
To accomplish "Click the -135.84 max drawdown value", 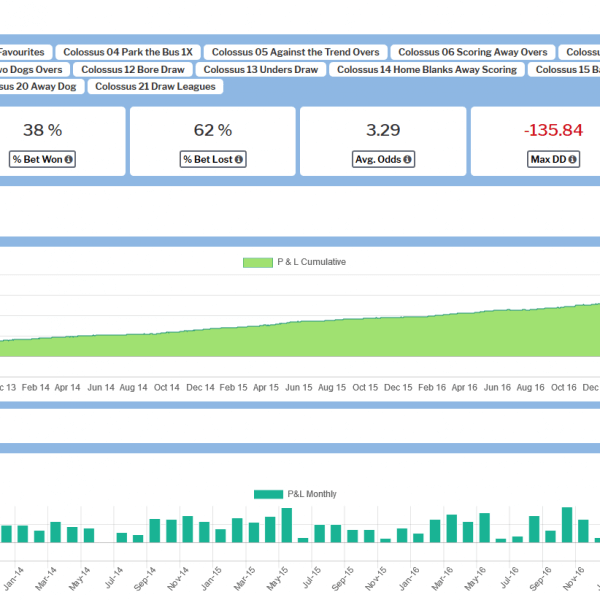I will pos(553,130).
